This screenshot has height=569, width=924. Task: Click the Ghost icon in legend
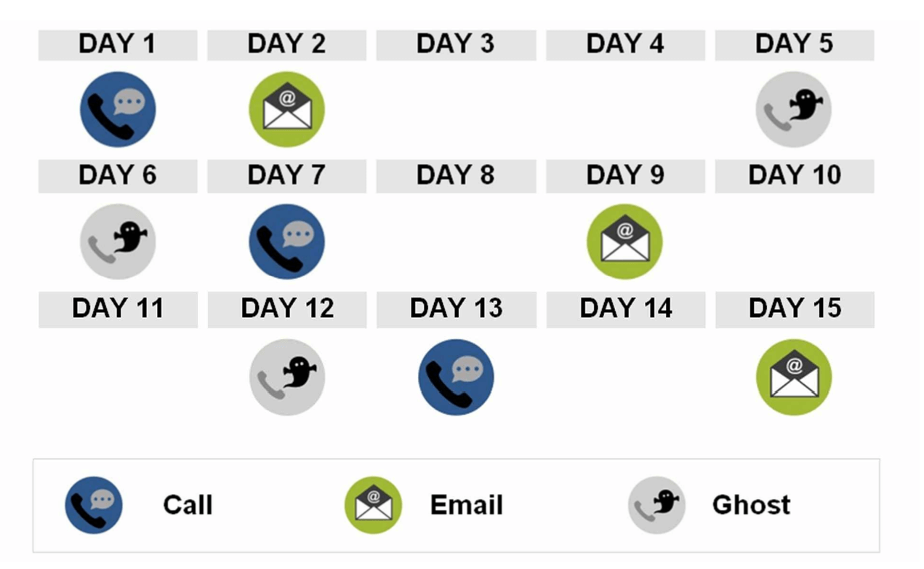tap(657, 505)
